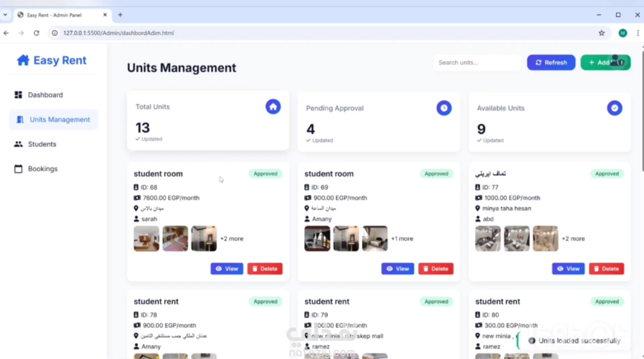Click the Pending Approval clock icon
Screen dimensions: 644x359
click(x=444, y=108)
